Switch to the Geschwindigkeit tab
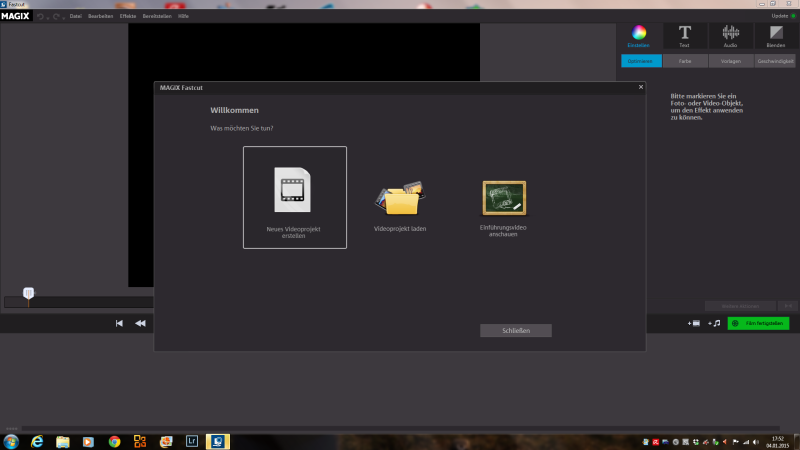Image resolution: width=800 pixels, height=450 pixels. 775,61
